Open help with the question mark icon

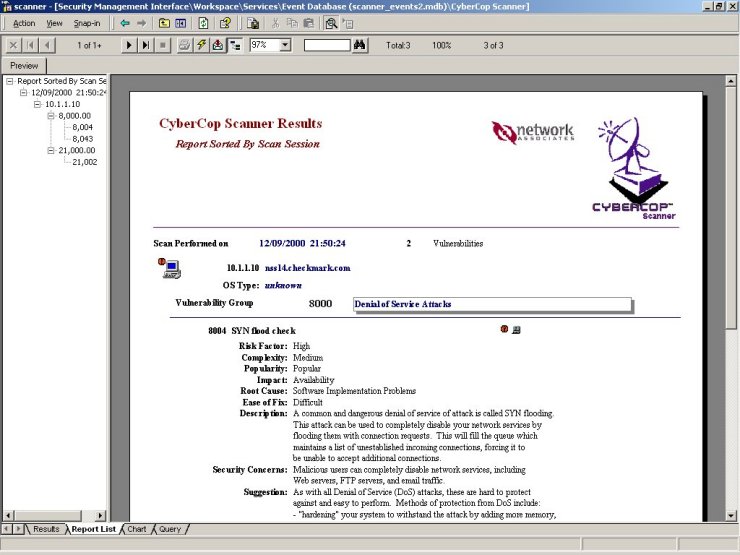[x=225, y=23]
